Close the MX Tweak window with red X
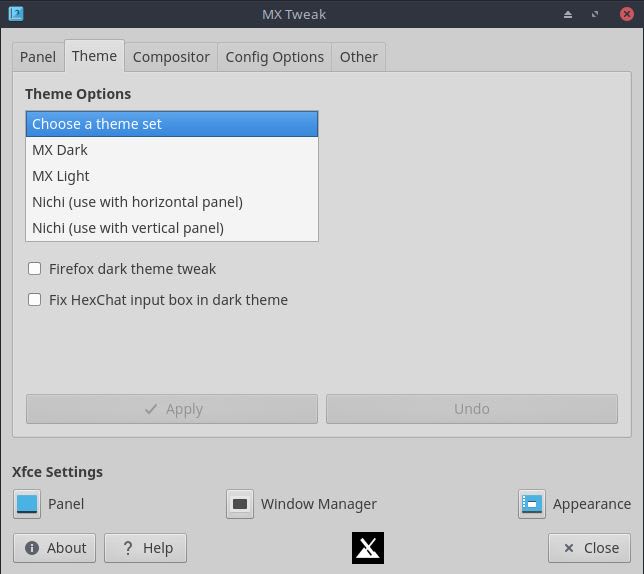Screen dimensions: 644x574 (x=627, y=14)
